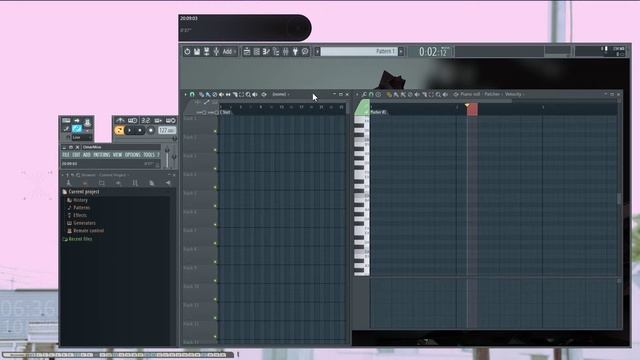The width and height of the screenshot is (640, 360).
Task: Open the piano roll wrench tools icon
Action: point(364,95)
